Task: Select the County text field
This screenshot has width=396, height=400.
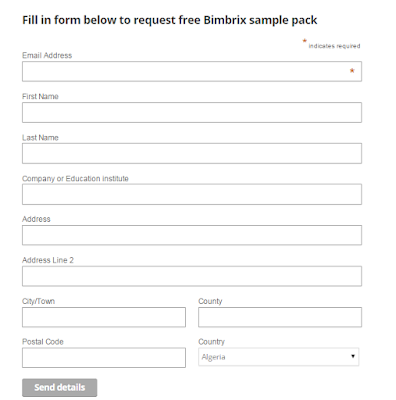Action: [280, 317]
